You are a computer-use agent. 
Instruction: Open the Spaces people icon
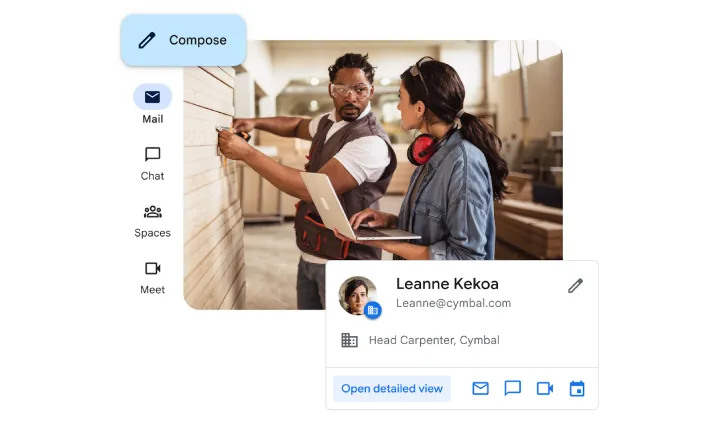click(152, 212)
